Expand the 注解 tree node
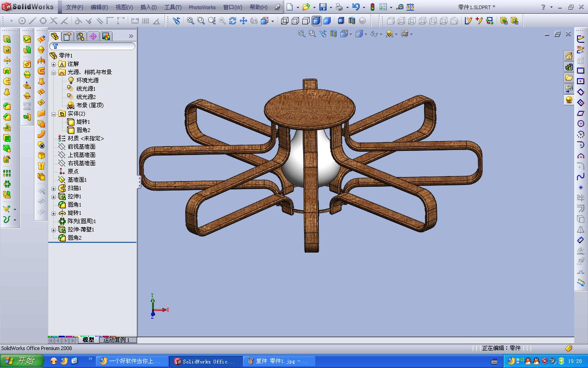The height and width of the screenshot is (368, 588). [54, 64]
